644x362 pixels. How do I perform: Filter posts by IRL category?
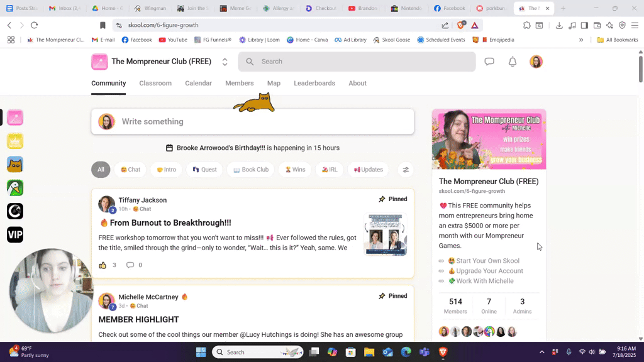click(x=330, y=170)
